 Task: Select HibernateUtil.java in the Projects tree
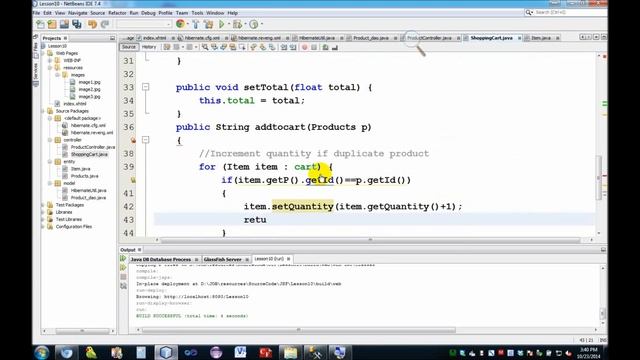88,190
